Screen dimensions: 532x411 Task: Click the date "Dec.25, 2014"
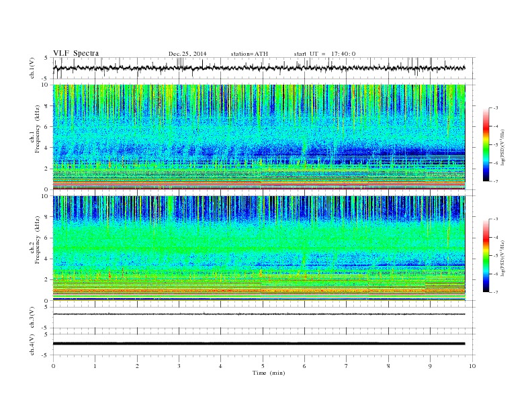[187, 54]
